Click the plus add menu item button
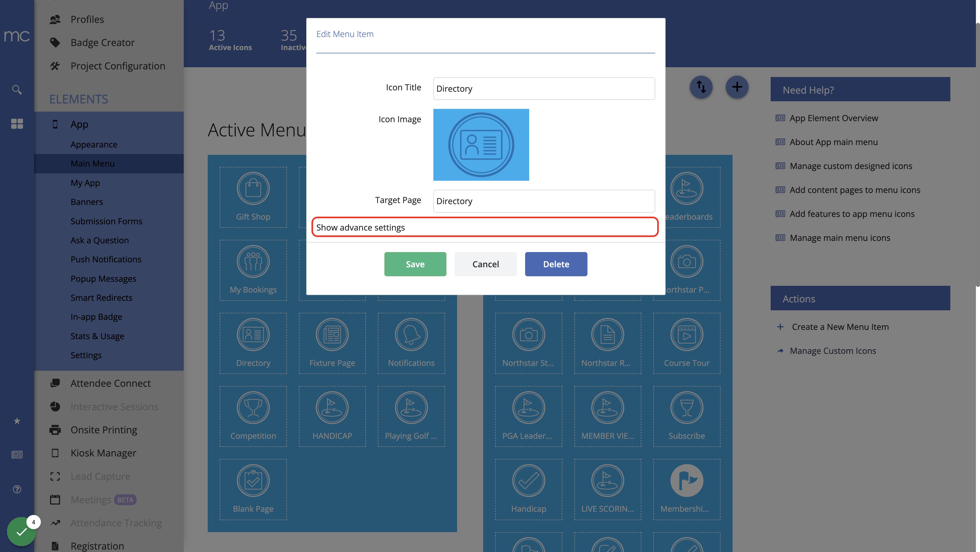Screen dimensions: 980x552 click(737, 87)
